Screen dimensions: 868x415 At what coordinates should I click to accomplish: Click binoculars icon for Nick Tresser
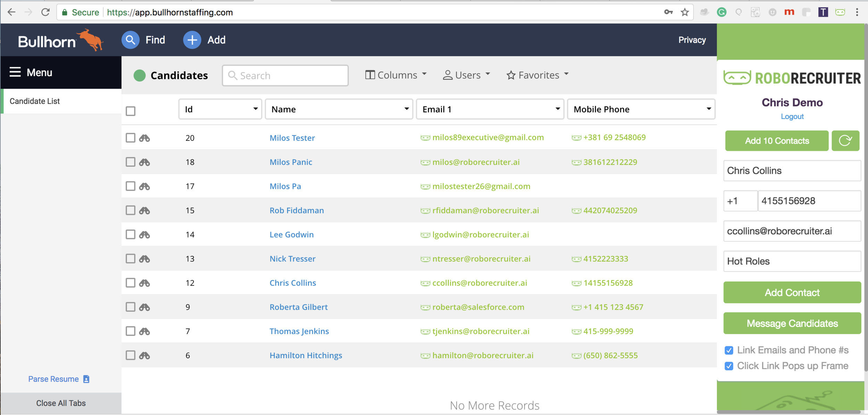click(144, 259)
